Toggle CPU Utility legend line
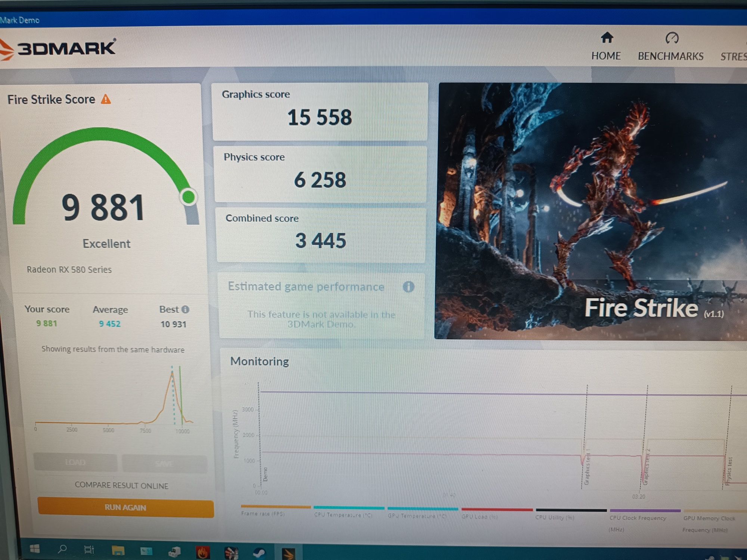Image resolution: width=747 pixels, height=560 pixels. 571,514
